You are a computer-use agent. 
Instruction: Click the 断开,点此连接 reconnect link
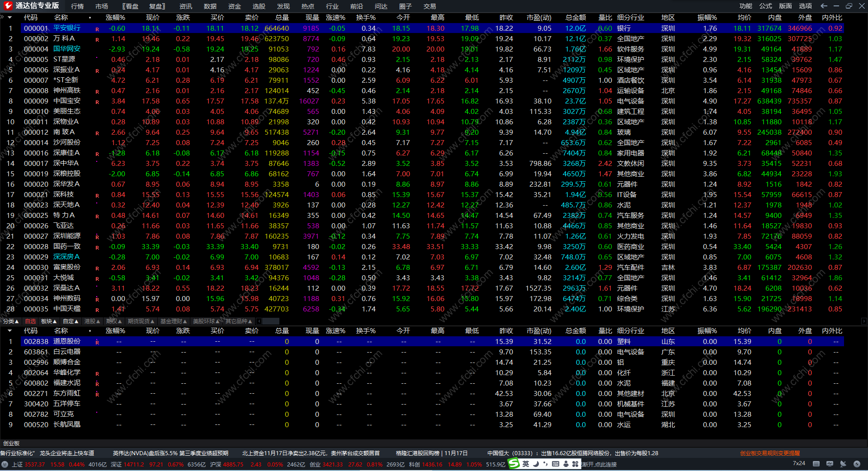click(x=599, y=464)
